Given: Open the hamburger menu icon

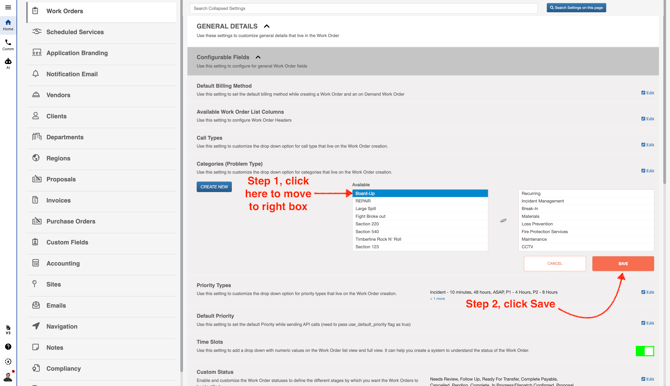Looking at the screenshot, I should click(8, 7).
